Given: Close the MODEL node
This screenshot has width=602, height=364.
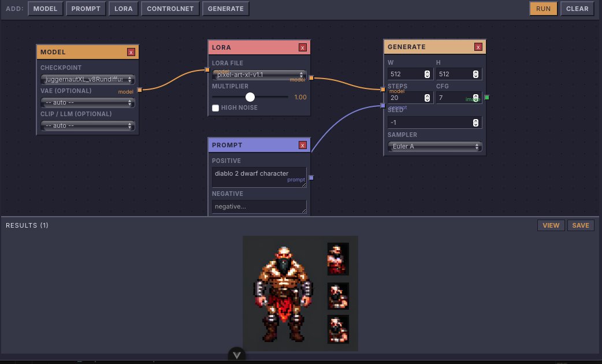Looking at the screenshot, I should [x=131, y=52].
